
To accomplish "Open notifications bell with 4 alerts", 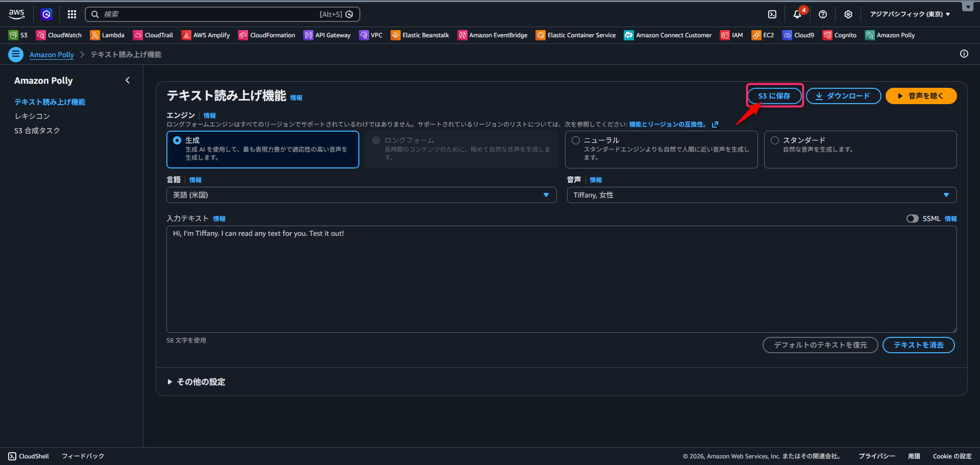I will 797,14.
